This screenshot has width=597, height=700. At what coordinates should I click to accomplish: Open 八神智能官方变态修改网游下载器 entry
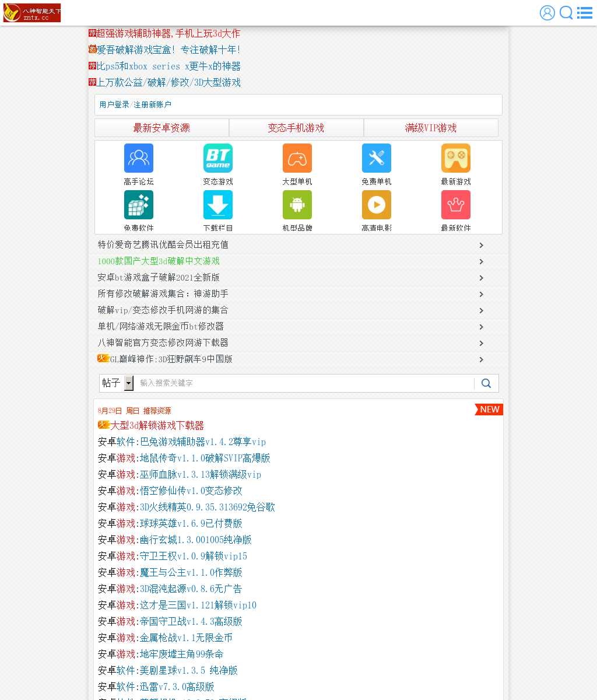pyautogui.click(x=163, y=342)
